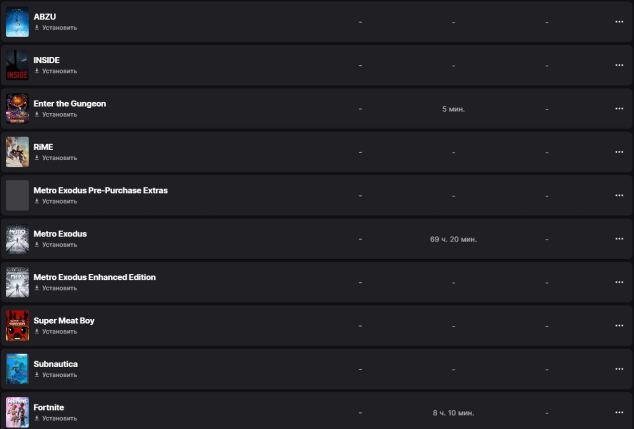
Task: Select the ABZU cover thumbnail
Action: point(17,22)
